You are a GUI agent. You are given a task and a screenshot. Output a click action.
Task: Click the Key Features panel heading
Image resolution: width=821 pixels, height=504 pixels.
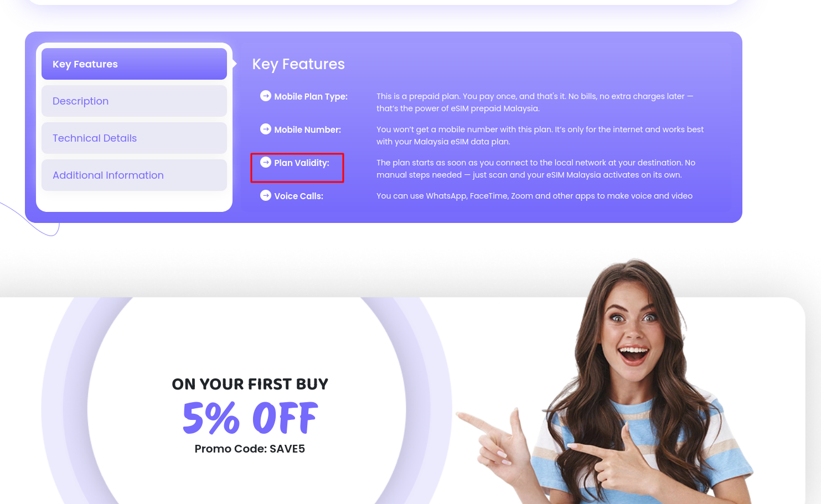[298, 64]
